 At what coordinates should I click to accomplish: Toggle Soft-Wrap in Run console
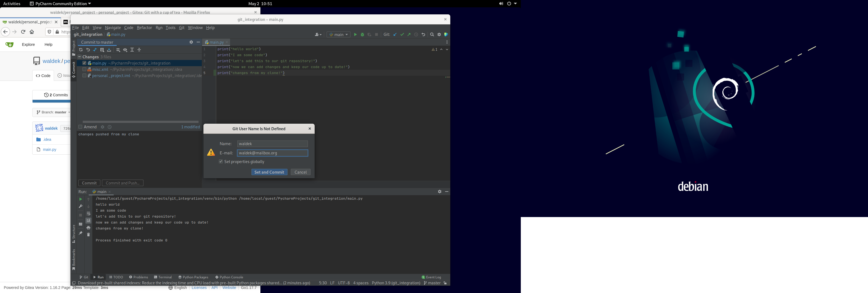(x=88, y=214)
